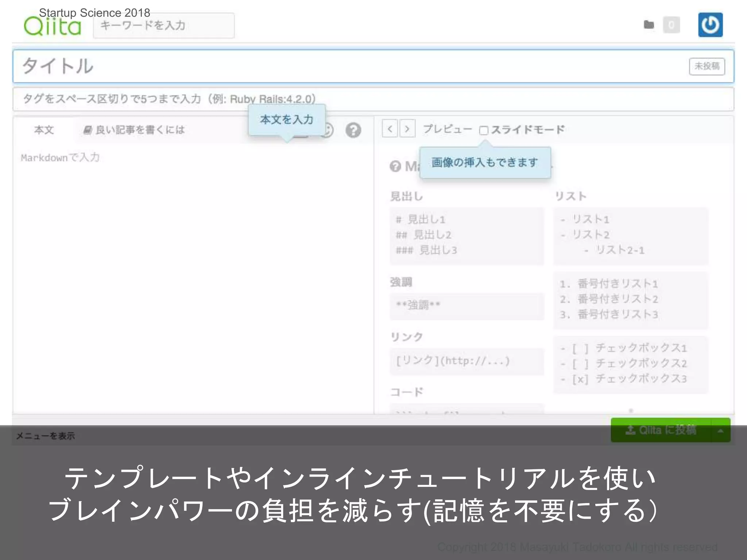The image size is (747, 560).
Task: Open the Markdown help question icon
Action: click(353, 130)
